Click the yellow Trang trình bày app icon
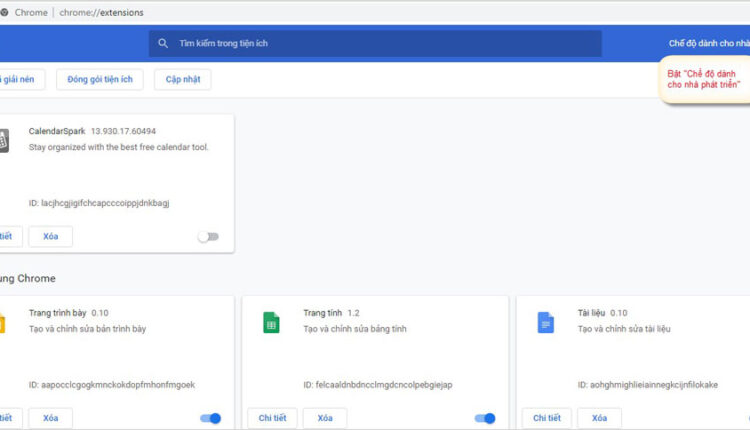The width and height of the screenshot is (750, 430). (x=3, y=323)
